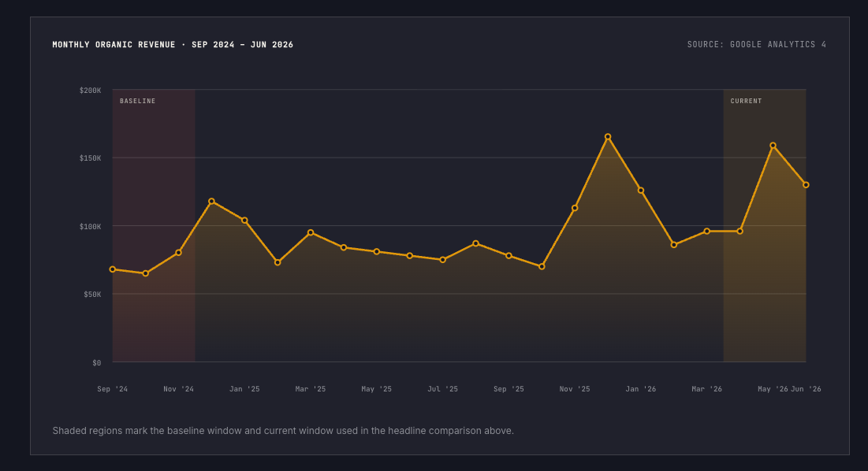Click the Source: Google Analytics 4 text
Screen dimensions: 868x471
757,44
